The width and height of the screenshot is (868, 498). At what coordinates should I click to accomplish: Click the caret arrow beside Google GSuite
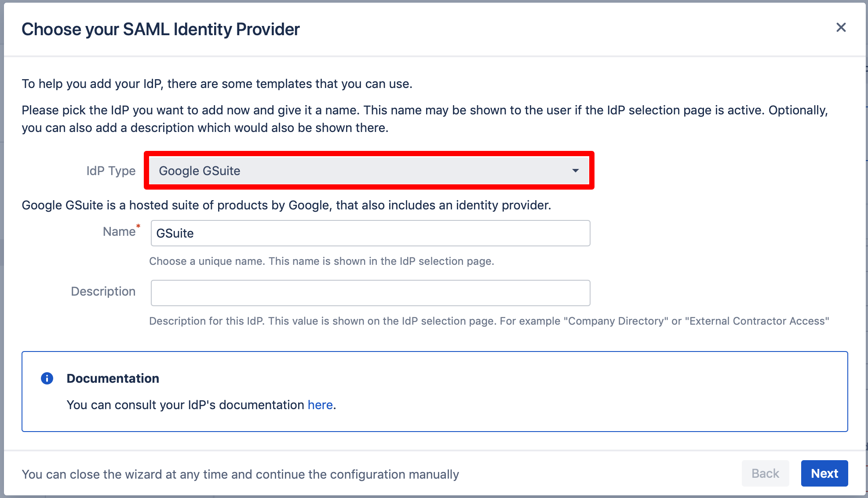tap(575, 171)
